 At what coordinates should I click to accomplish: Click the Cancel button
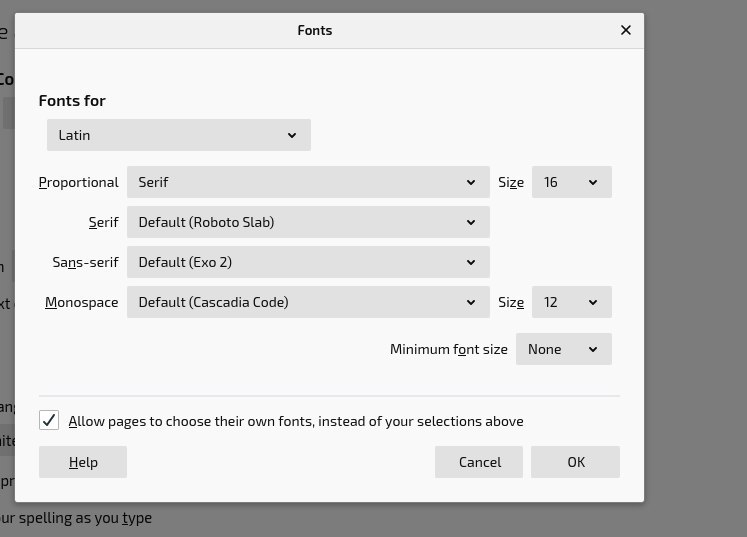pyautogui.click(x=479, y=462)
